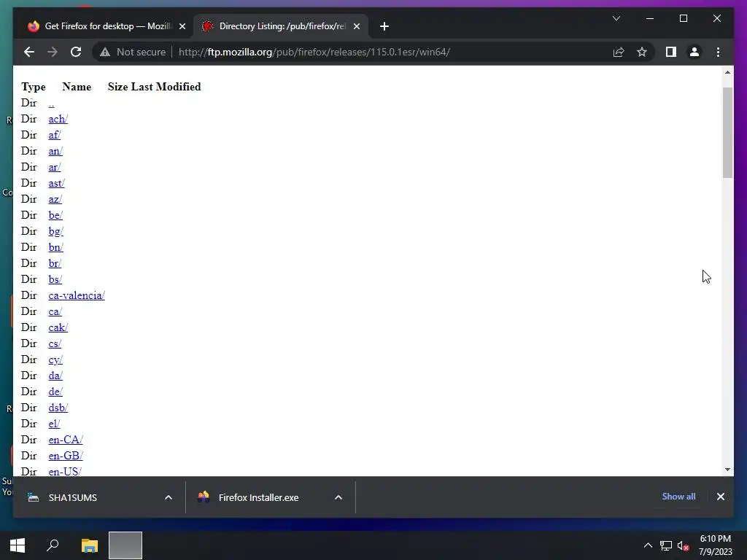Open the browser side panel

pos(671,52)
